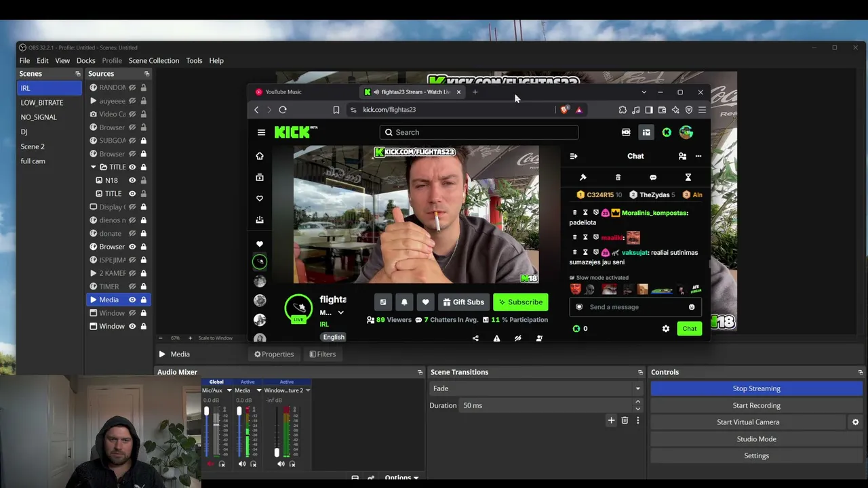The image size is (868, 488).
Task: Toggle lock on the donate source
Action: (143, 233)
